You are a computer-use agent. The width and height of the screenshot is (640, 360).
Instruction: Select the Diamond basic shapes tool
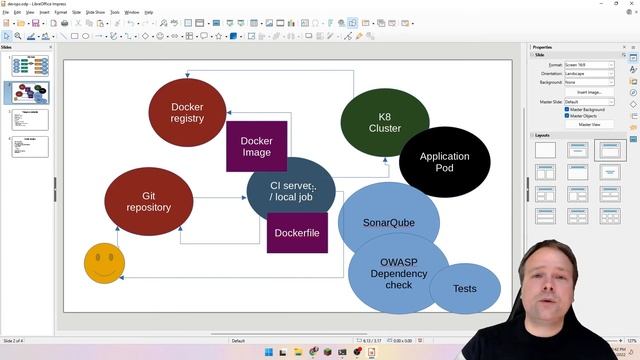coord(145,36)
